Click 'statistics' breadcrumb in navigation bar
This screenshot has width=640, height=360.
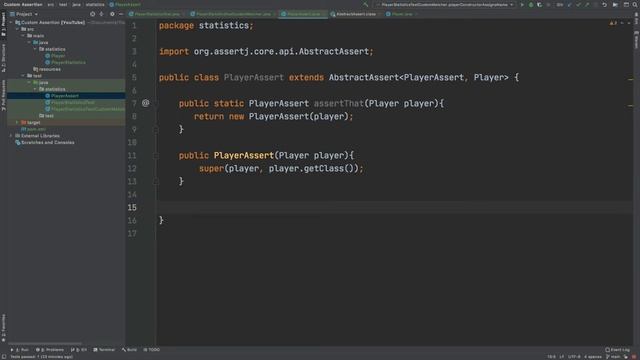95,4
